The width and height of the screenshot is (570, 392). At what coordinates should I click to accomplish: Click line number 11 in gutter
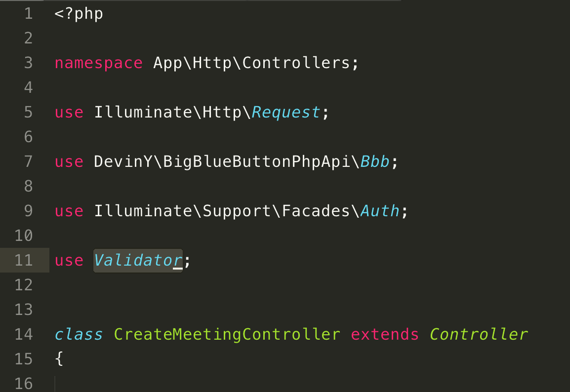(24, 261)
